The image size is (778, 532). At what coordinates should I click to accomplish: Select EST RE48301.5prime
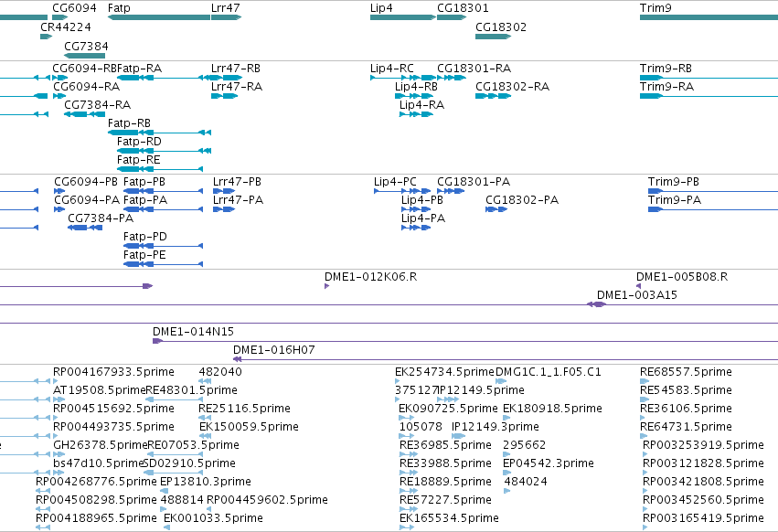(x=193, y=390)
